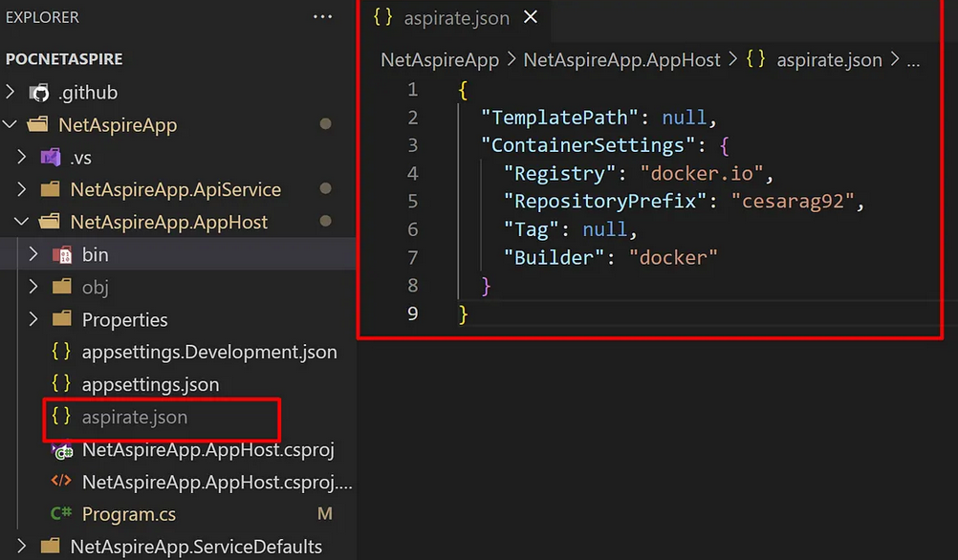Open appsettings.json file

150,384
